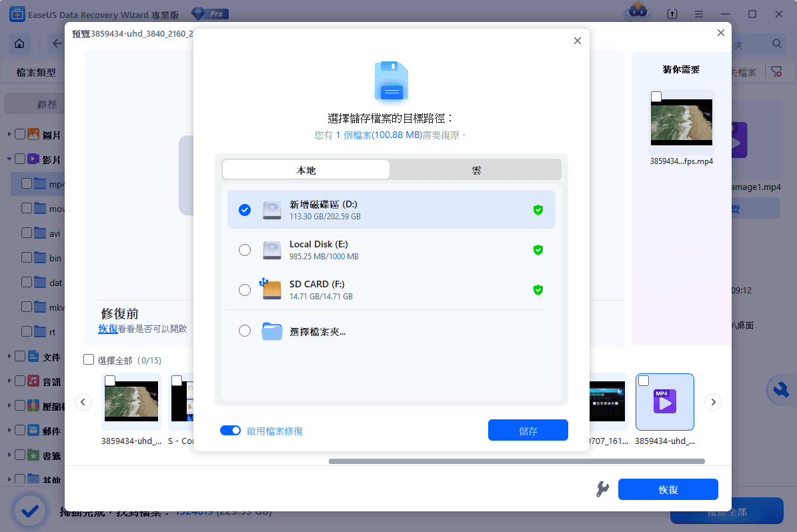
Task: Click the 選擇檔案夾 folder icon
Action: [272, 331]
